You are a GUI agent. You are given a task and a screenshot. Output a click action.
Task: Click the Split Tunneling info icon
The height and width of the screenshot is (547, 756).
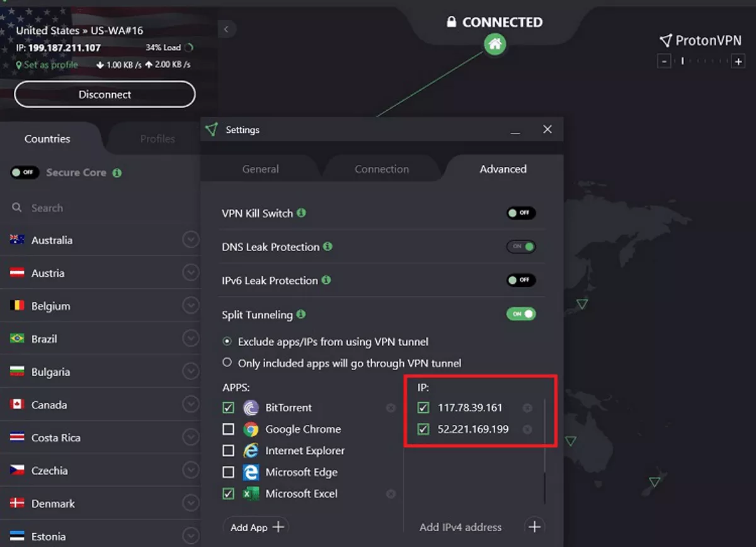[x=301, y=313]
